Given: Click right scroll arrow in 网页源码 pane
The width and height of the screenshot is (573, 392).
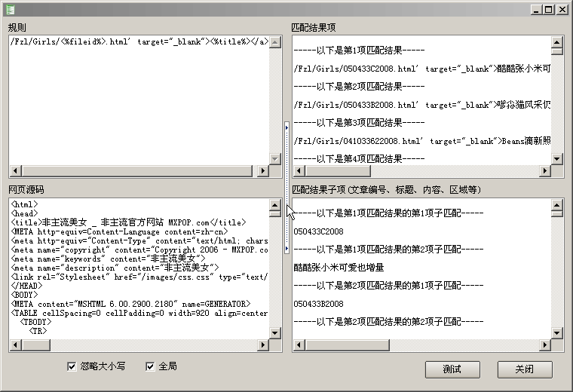Looking at the screenshot, I should (263, 345).
